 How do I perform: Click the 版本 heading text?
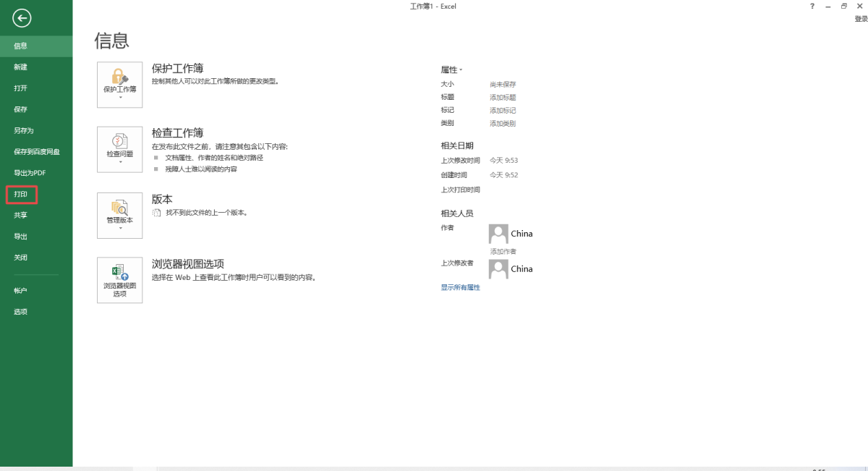(x=162, y=199)
